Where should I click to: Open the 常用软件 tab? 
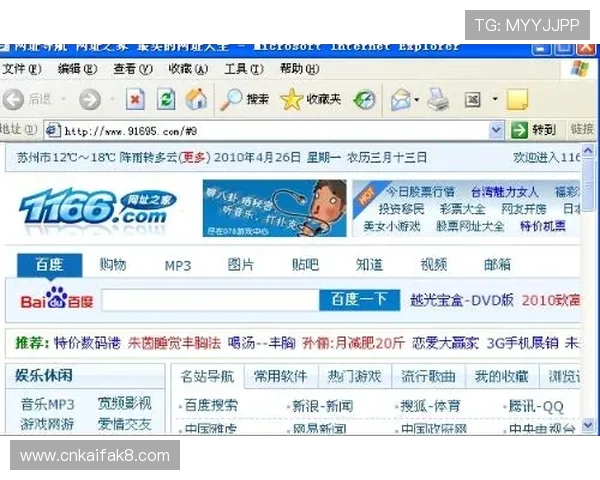(x=280, y=377)
